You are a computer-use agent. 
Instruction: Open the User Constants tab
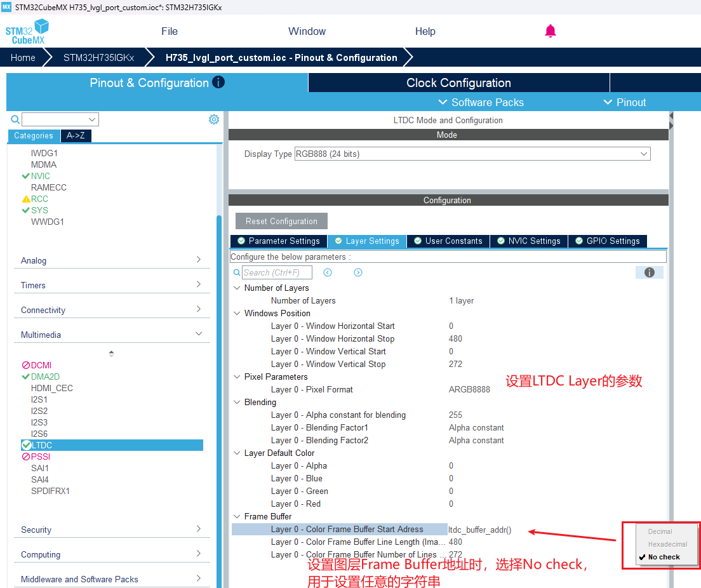(x=448, y=241)
